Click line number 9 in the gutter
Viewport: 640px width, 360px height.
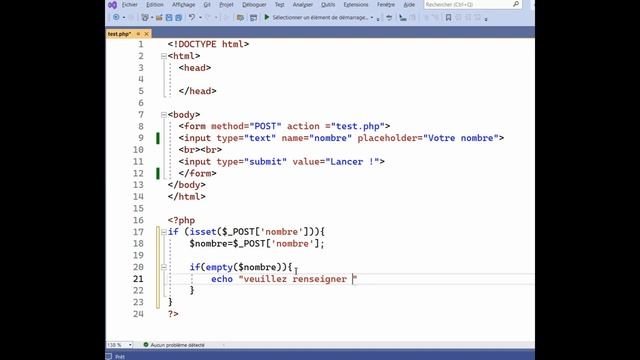141,138
